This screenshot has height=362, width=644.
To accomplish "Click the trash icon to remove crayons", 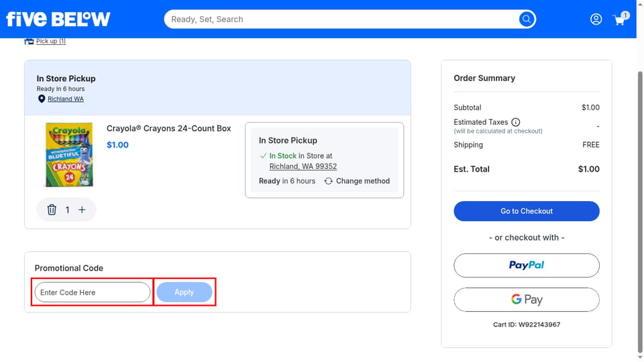I will pyautogui.click(x=52, y=210).
